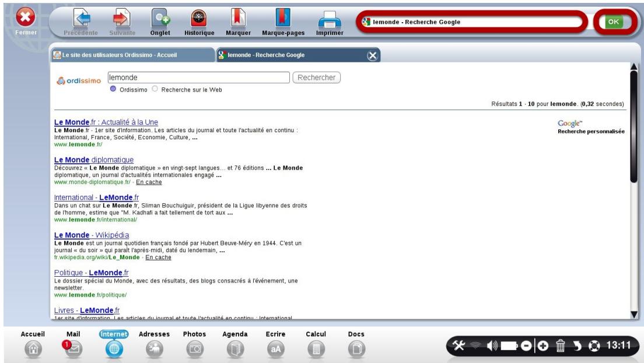This screenshot has height=363, width=644.
Task: Click the www.lemonde.fr/politique/ URL text
Action: pos(90,295)
